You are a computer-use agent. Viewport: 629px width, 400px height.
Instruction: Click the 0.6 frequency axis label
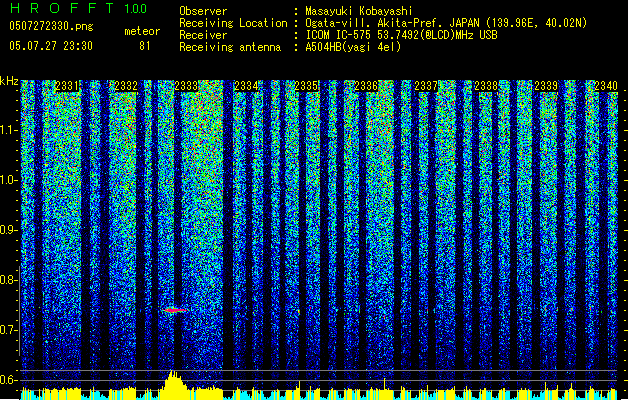[8, 380]
